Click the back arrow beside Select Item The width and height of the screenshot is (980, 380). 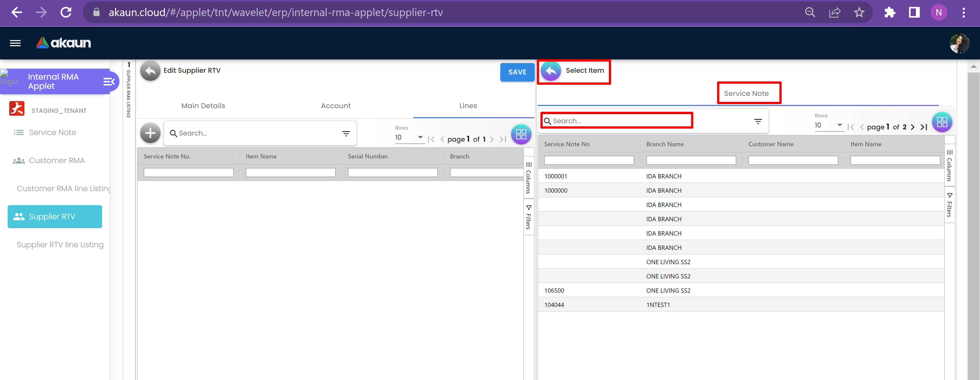tap(550, 71)
